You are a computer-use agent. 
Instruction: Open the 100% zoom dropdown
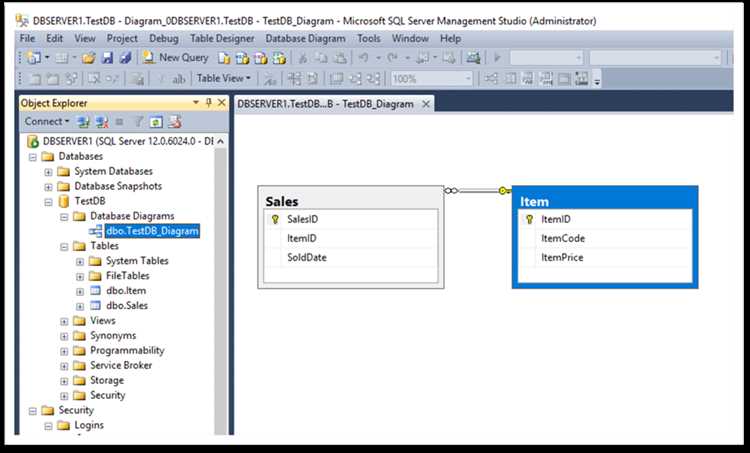(x=468, y=79)
